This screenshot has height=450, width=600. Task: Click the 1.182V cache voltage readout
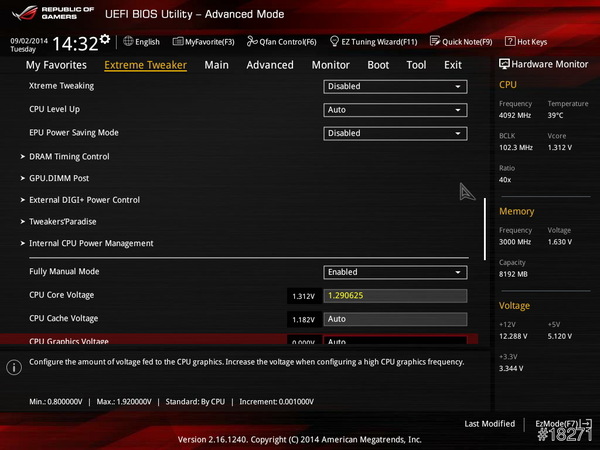pyautogui.click(x=303, y=320)
